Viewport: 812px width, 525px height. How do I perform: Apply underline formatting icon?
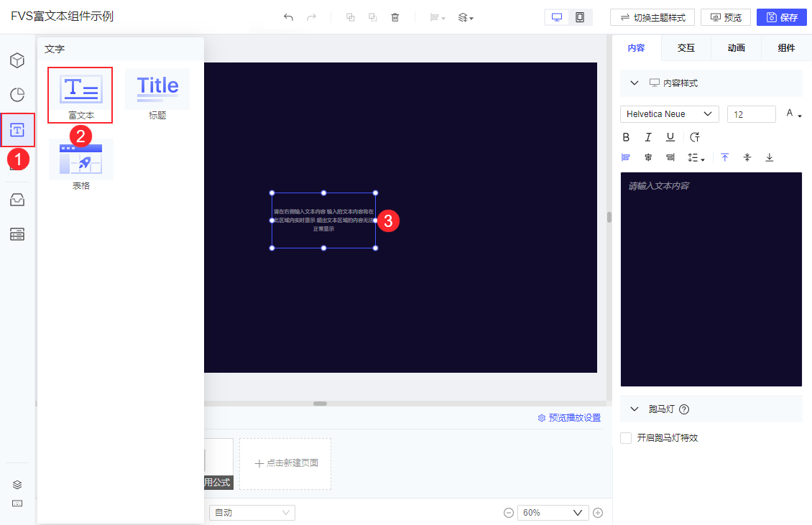click(670, 137)
